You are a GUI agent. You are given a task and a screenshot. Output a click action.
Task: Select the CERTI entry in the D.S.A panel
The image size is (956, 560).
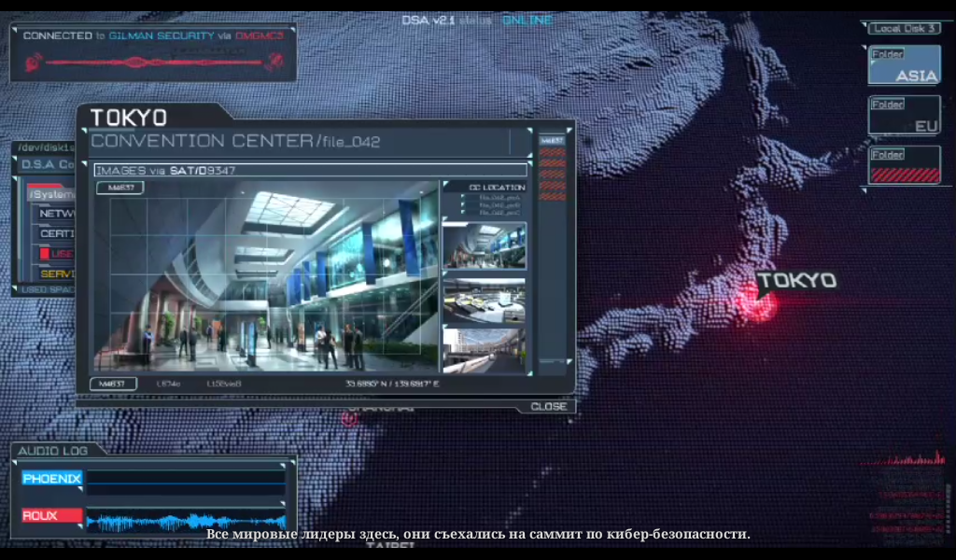(57, 233)
